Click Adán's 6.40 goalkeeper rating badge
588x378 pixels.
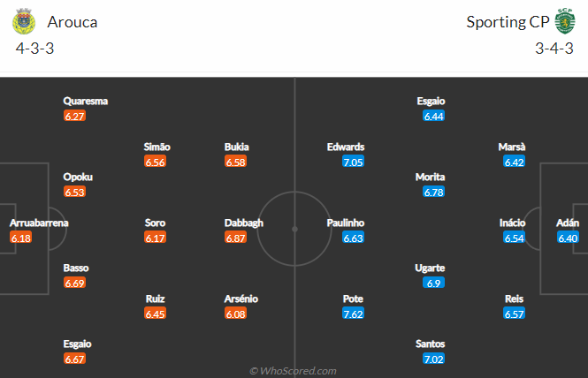pyautogui.click(x=568, y=238)
